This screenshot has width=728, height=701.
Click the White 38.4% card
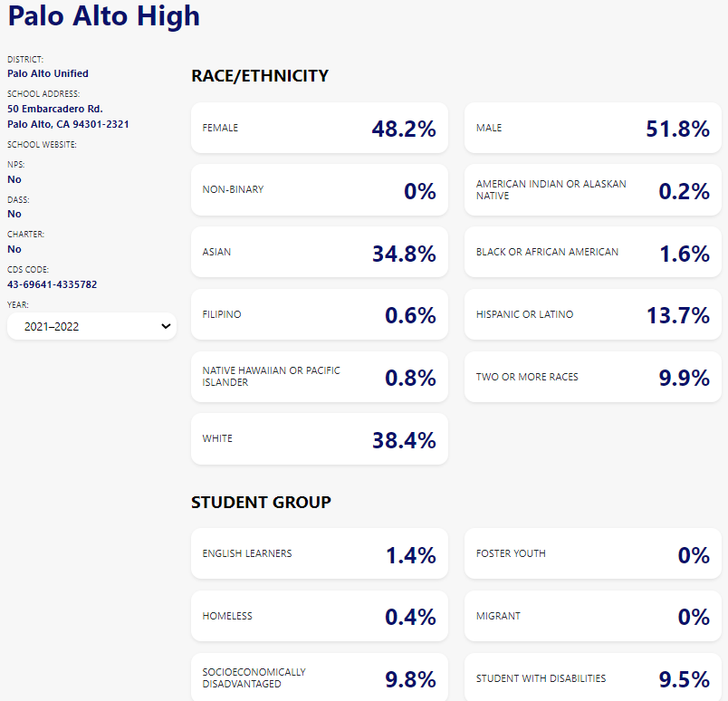click(319, 439)
